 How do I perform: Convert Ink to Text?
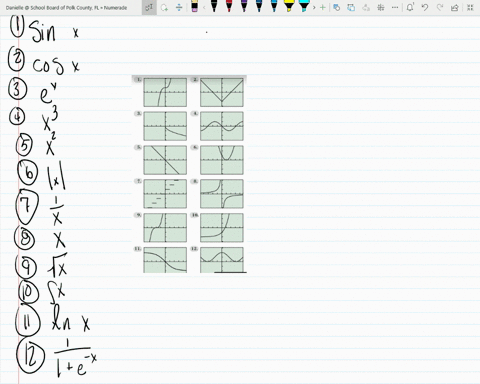[x=366, y=7]
